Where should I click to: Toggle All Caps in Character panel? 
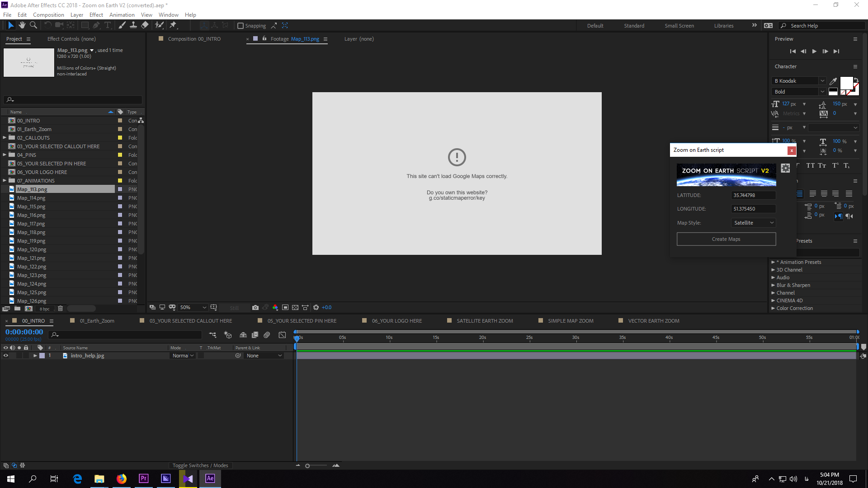pyautogui.click(x=810, y=165)
